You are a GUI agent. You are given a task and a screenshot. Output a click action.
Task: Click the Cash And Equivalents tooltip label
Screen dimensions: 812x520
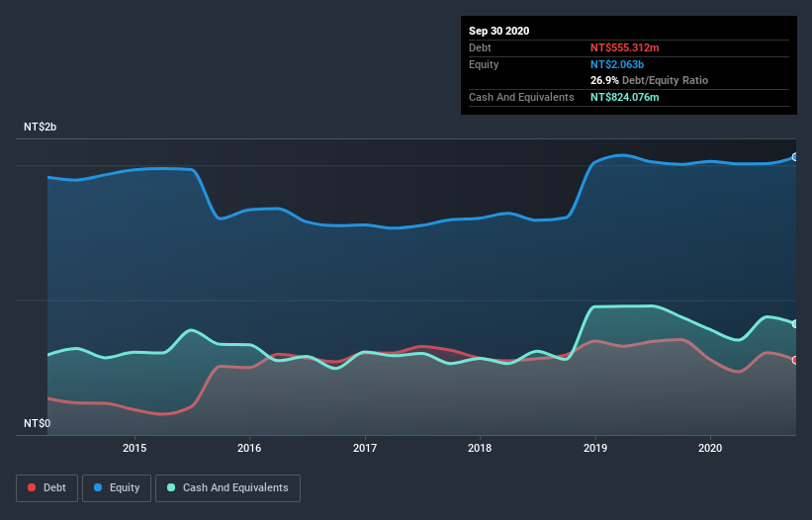(521, 97)
